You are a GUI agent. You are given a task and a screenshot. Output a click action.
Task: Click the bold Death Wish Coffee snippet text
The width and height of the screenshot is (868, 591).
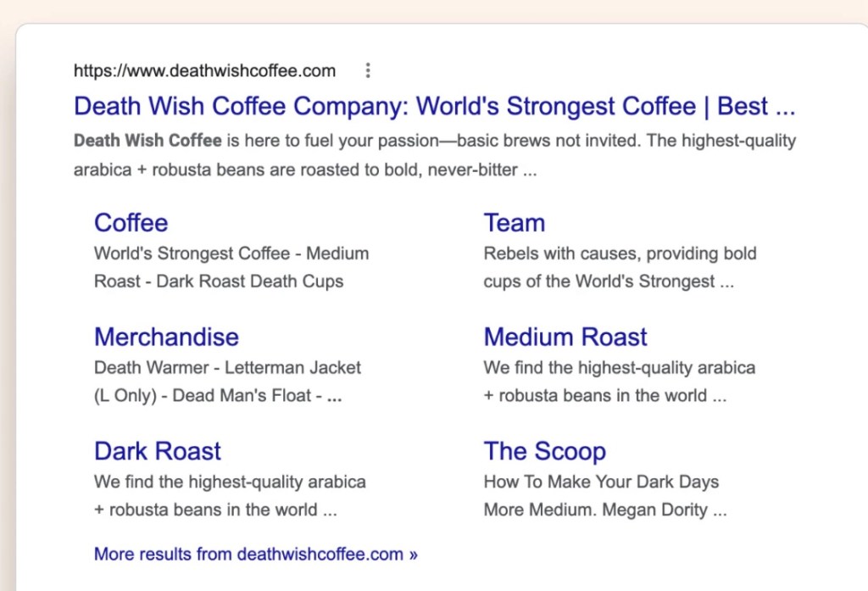tap(147, 140)
